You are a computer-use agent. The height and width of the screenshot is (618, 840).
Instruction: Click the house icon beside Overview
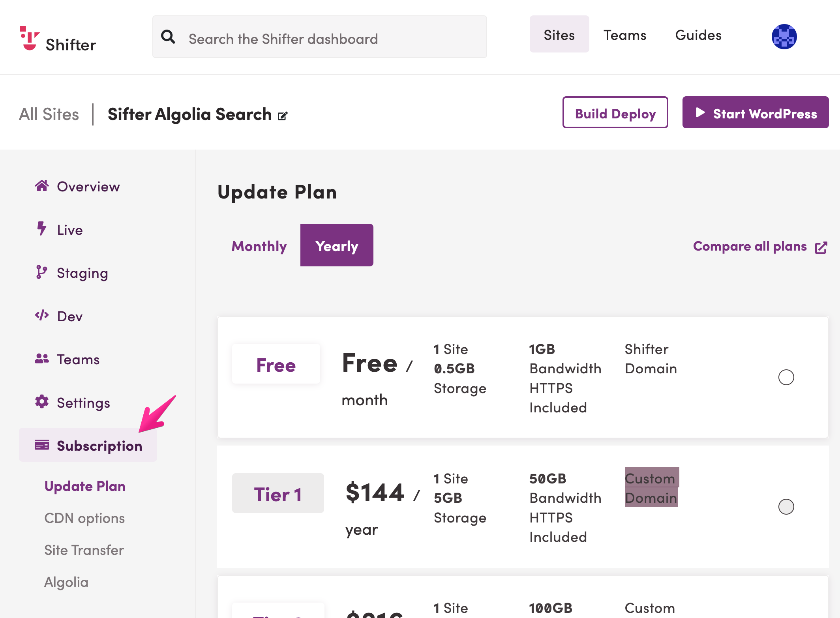point(42,186)
